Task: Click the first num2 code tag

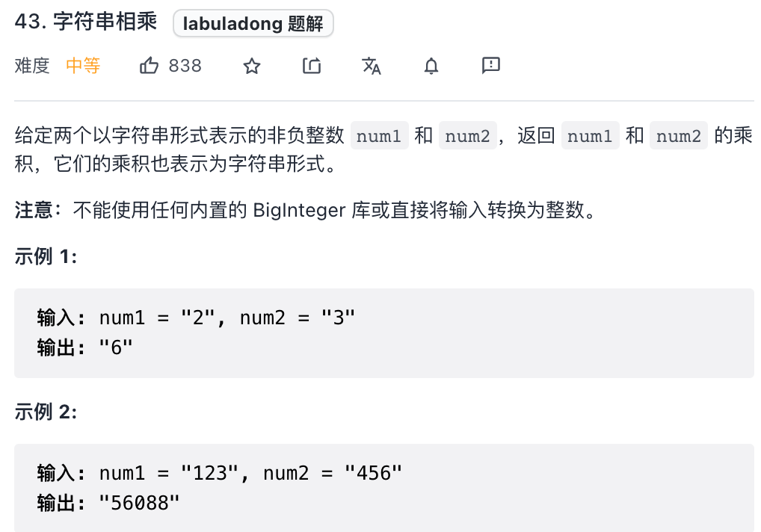Action: point(468,135)
